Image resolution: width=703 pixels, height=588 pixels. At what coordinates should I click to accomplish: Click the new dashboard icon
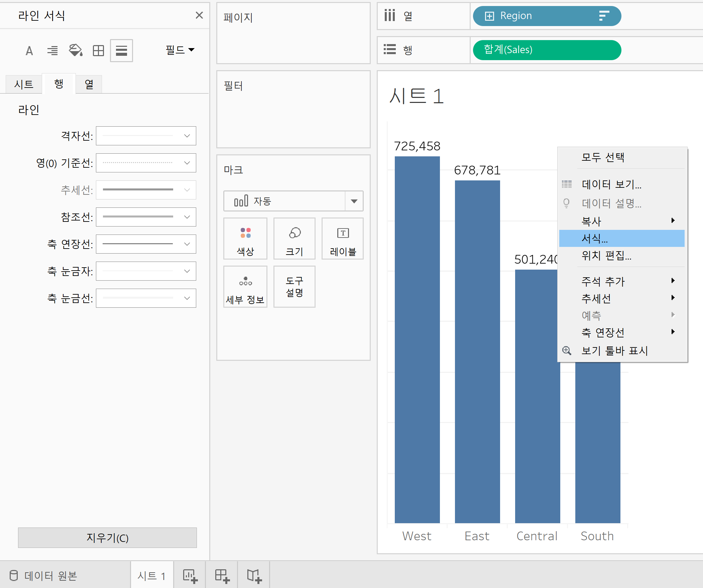222,576
